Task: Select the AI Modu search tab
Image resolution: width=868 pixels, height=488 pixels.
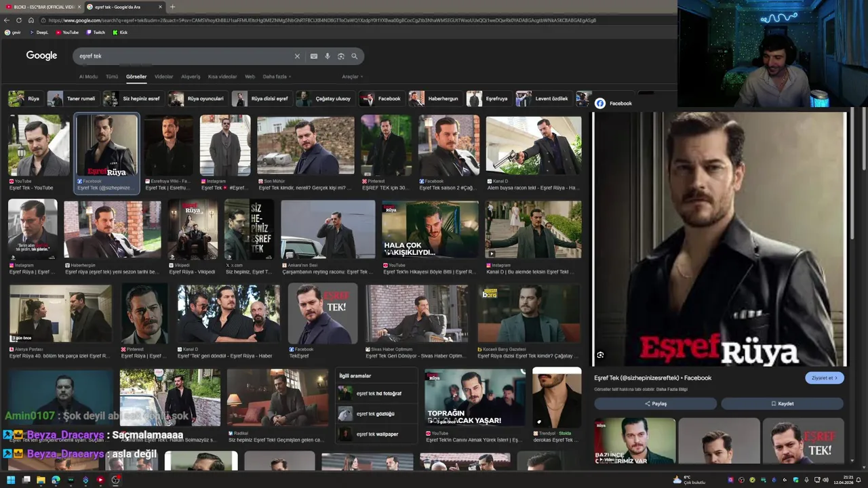Action: pos(88,77)
